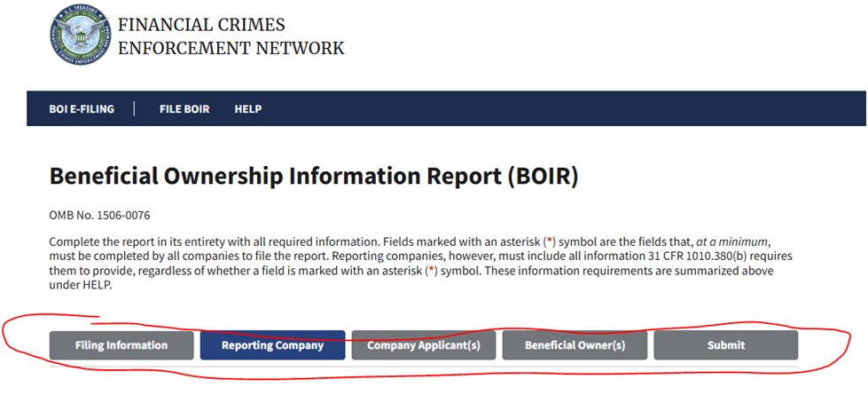Viewport: 868px width, 411px height.
Task: Open the BOI E-FILING menu item
Action: 82,109
